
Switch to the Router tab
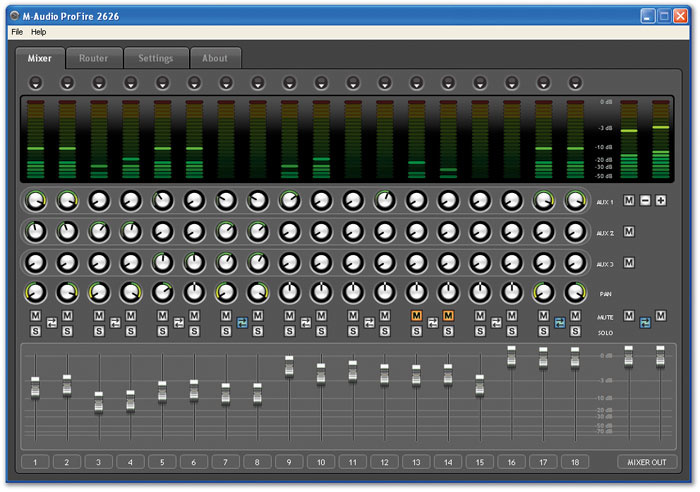coord(93,58)
